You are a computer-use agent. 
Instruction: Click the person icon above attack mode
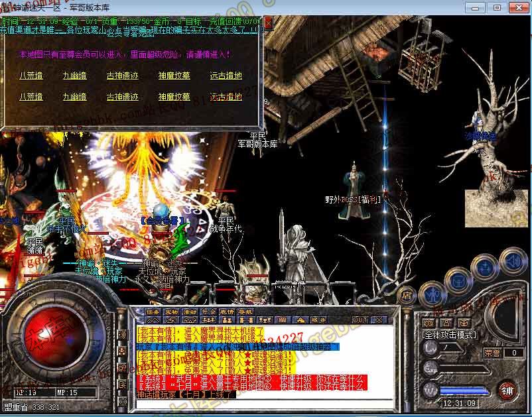point(446,323)
